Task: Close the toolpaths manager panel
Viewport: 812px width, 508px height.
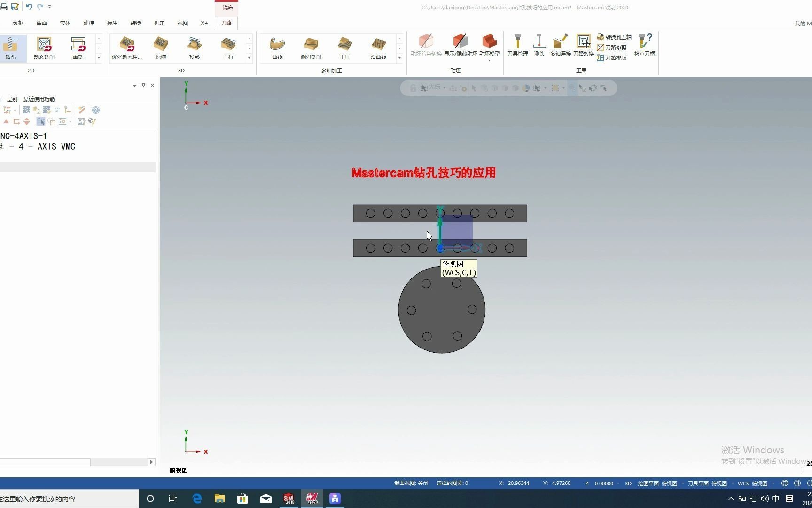Action: [x=152, y=86]
